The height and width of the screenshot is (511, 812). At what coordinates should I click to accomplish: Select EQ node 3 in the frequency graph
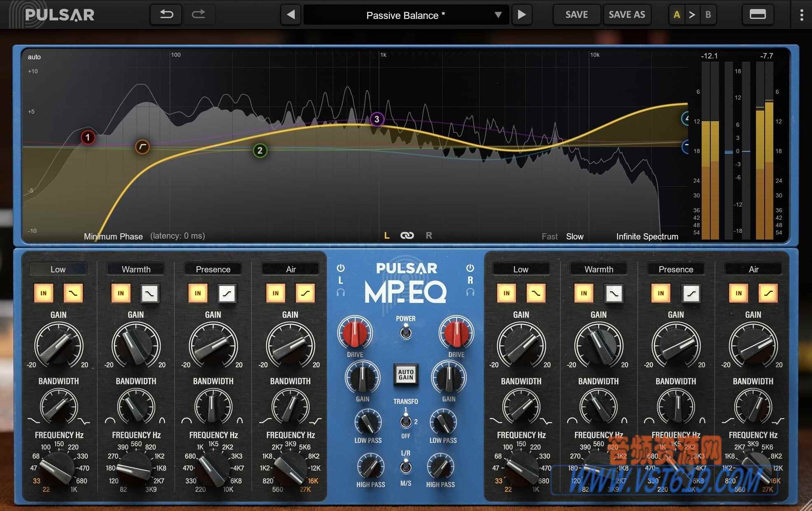376,119
